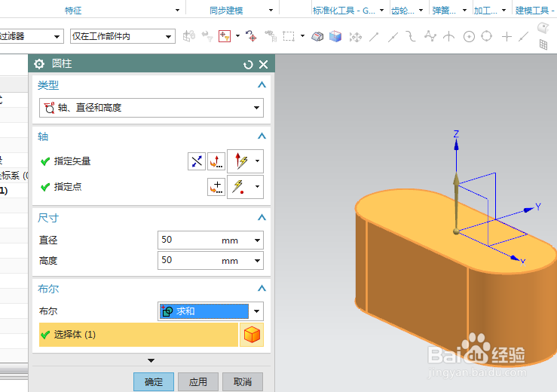The height and width of the screenshot is (392, 557).
Task: Click the blue cube icon in toolbar
Action: pyautogui.click(x=335, y=36)
